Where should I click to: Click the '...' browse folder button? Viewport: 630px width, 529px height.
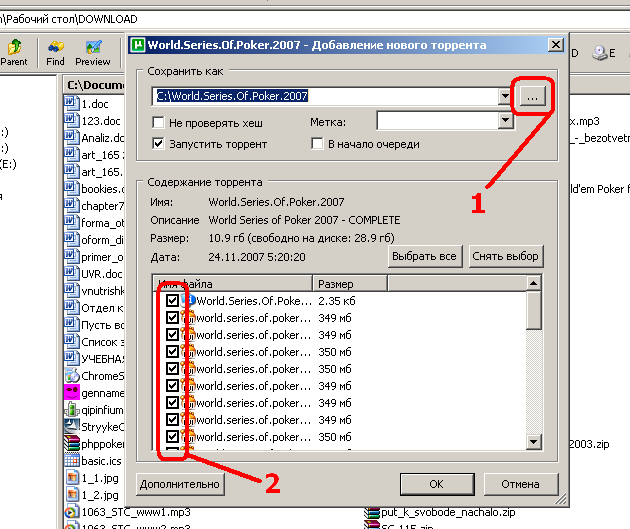532,97
